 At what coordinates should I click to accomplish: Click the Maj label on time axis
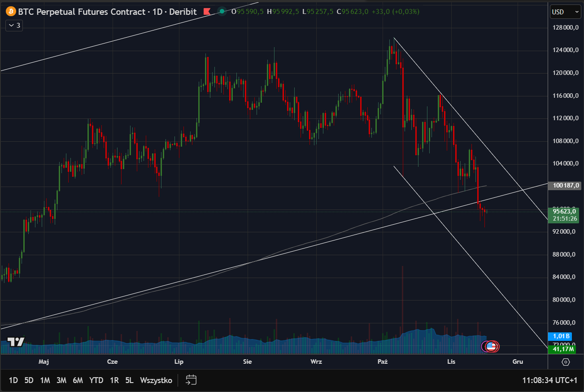tap(44, 362)
